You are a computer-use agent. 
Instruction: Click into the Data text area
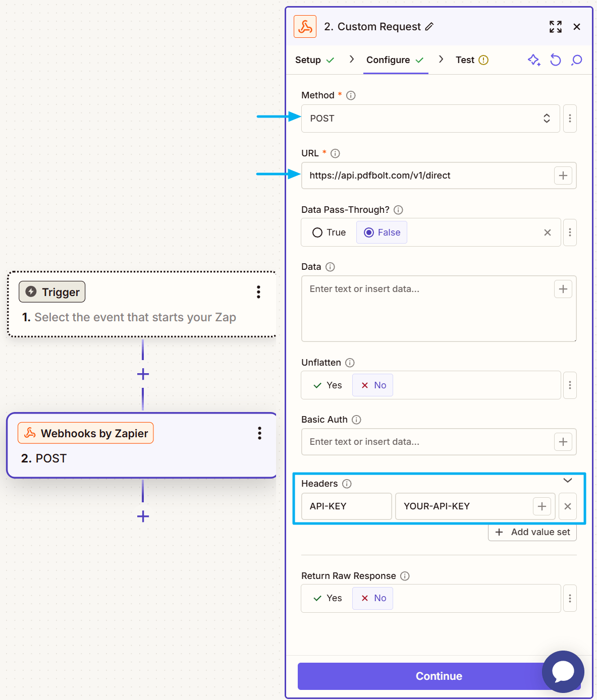click(x=429, y=308)
